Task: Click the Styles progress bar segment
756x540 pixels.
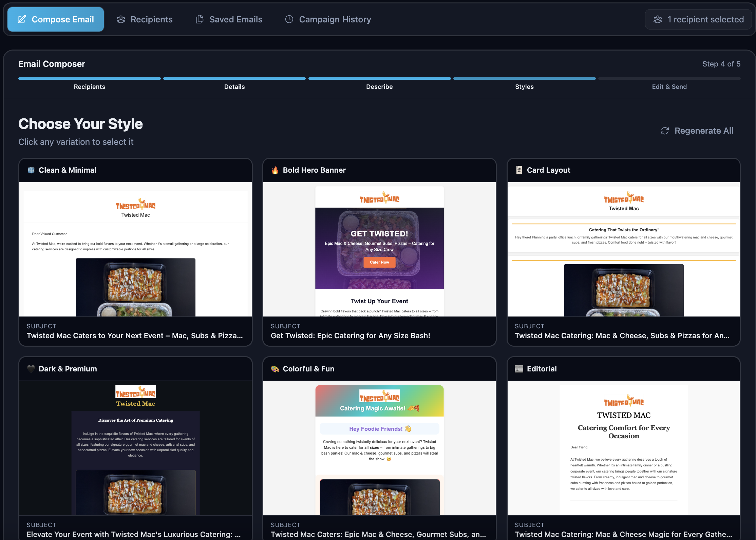Action: pyautogui.click(x=524, y=79)
